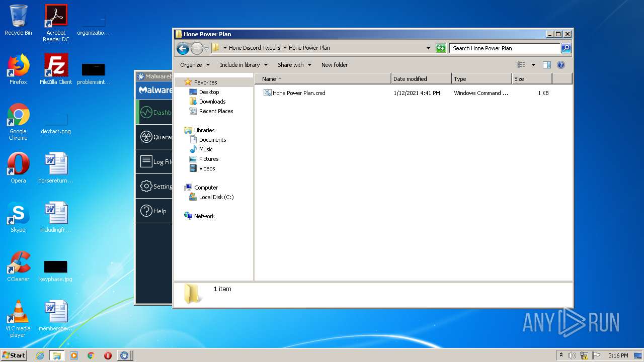
Task: Open Windows Media Player from taskbar
Action: coord(74,355)
